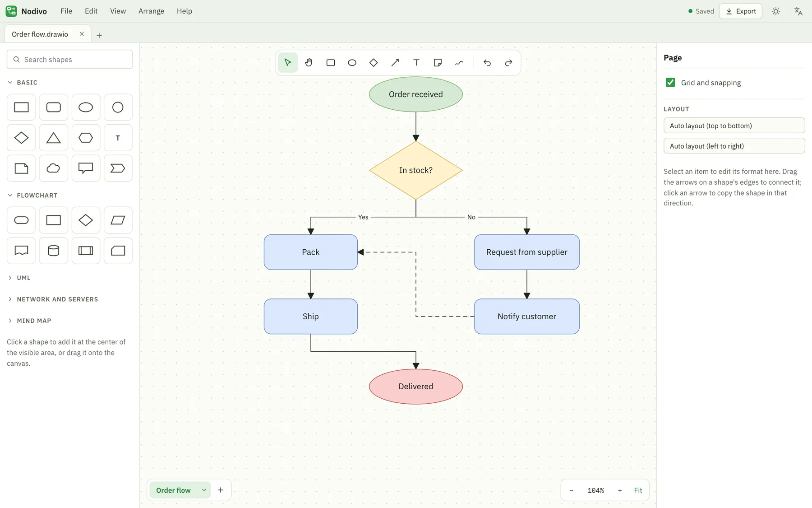Add a cloud shape from Basic
Image resolution: width=812 pixels, height=508 pixels.
pos(54,168)
